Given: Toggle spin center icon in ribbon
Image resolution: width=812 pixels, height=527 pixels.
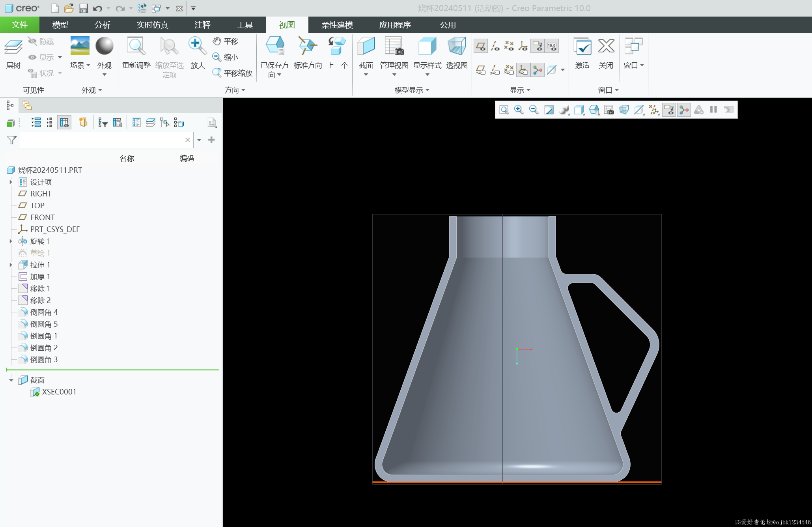Looking at the screenshot, I should point(538,70).
